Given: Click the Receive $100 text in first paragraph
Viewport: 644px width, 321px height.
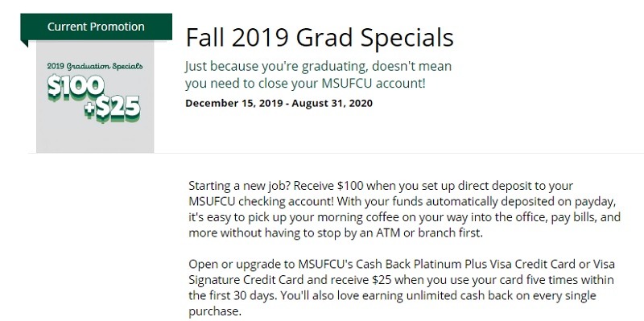Looking at the screenshot, I should (328, 186).
